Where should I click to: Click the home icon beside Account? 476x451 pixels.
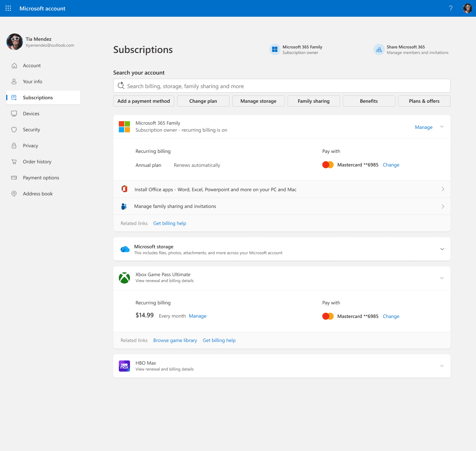[14, 65]
